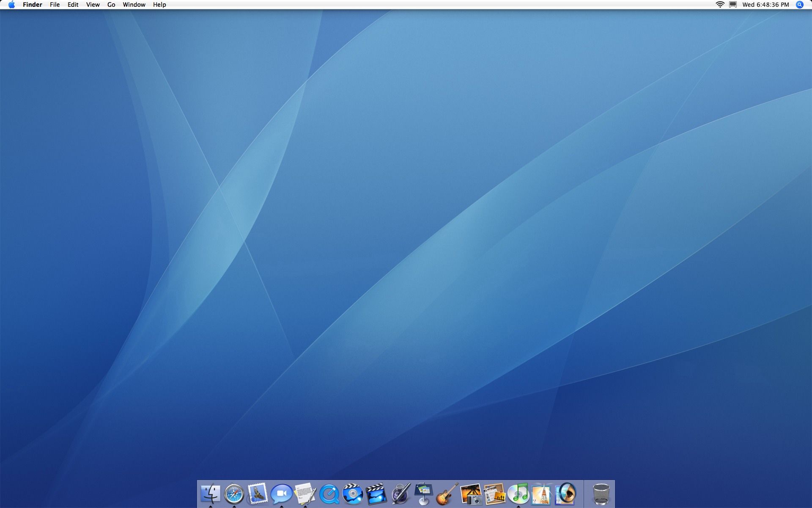Open iMovie clapperboard icon

376,494
